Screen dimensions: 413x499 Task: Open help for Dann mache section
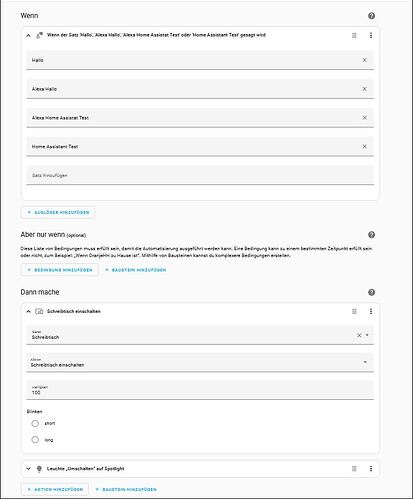click(371, 292)
